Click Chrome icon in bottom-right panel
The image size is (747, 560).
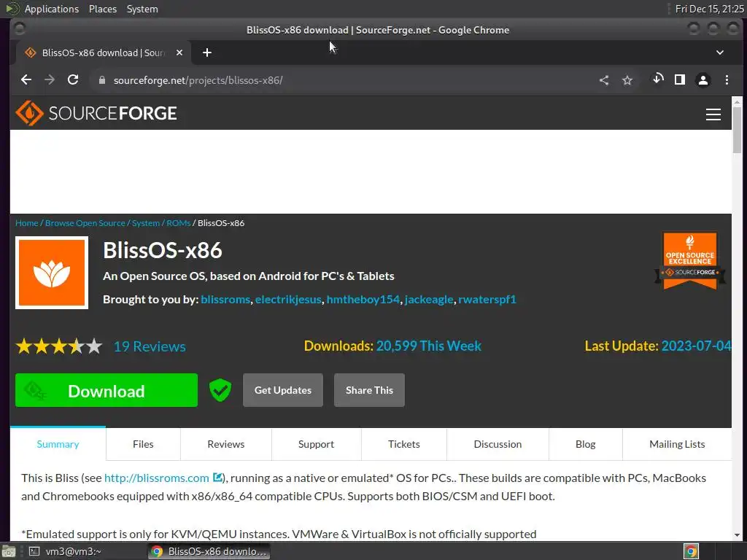coord(691,551)
